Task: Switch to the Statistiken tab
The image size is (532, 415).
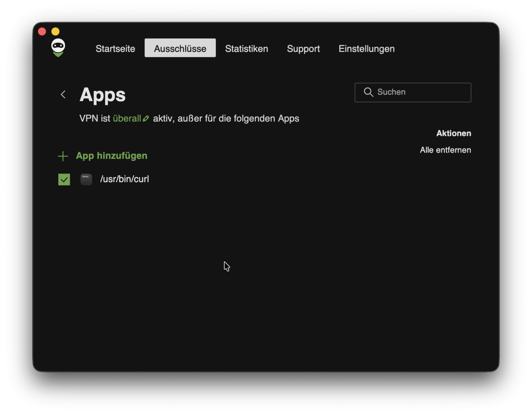Action: (247, 49)
